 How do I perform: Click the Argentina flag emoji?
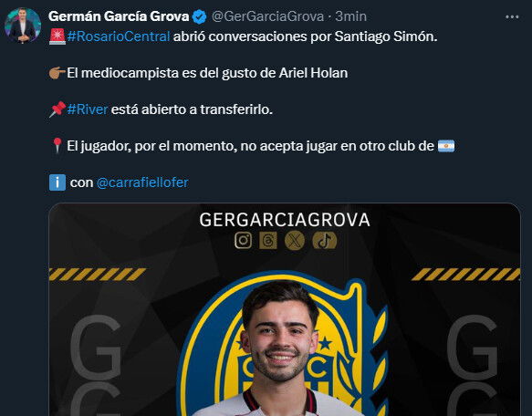pos(446,146)
